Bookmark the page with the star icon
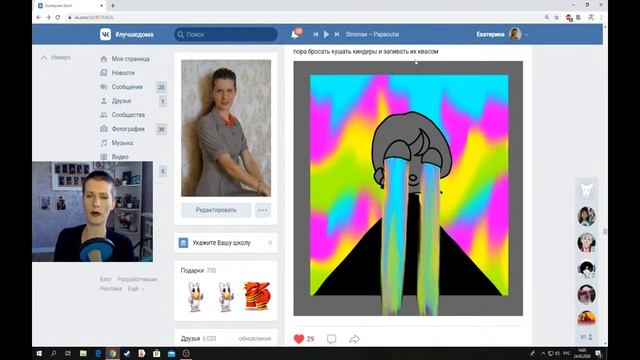 (x=556, y=18)
